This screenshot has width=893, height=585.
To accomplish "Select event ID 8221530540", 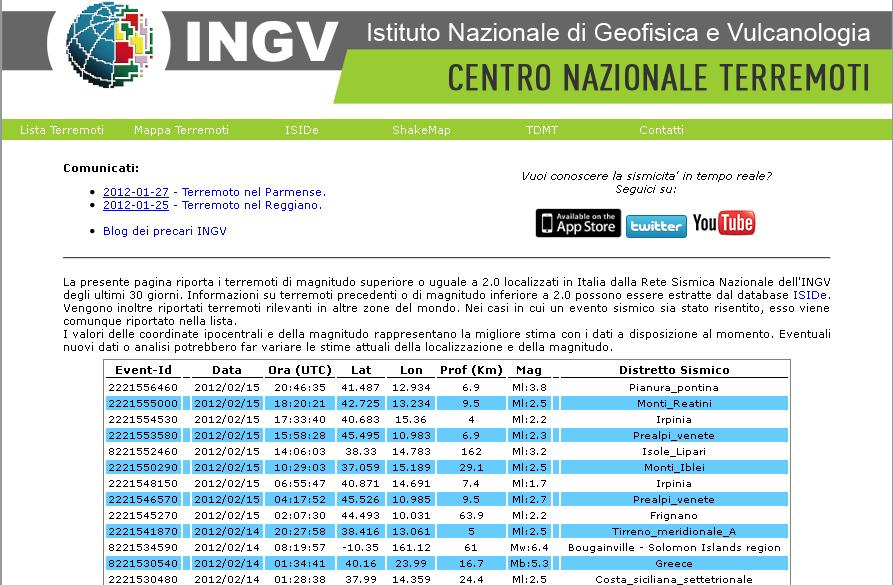I will [143, 563].
